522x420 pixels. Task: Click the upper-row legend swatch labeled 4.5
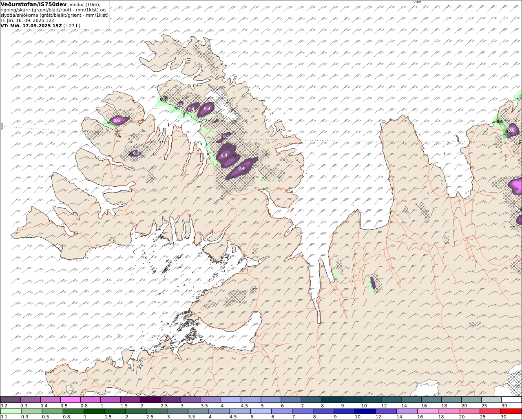[251, 400]
